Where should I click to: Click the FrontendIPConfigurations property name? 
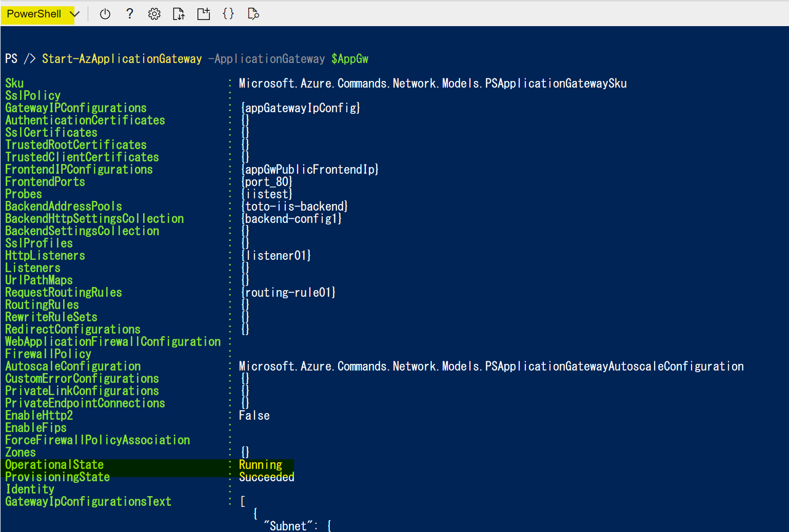79,170
